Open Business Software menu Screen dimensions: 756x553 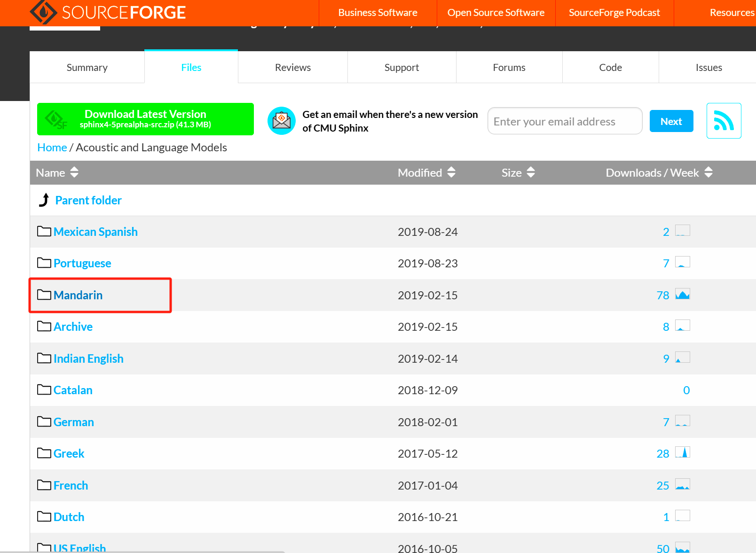tap(378, 13)
